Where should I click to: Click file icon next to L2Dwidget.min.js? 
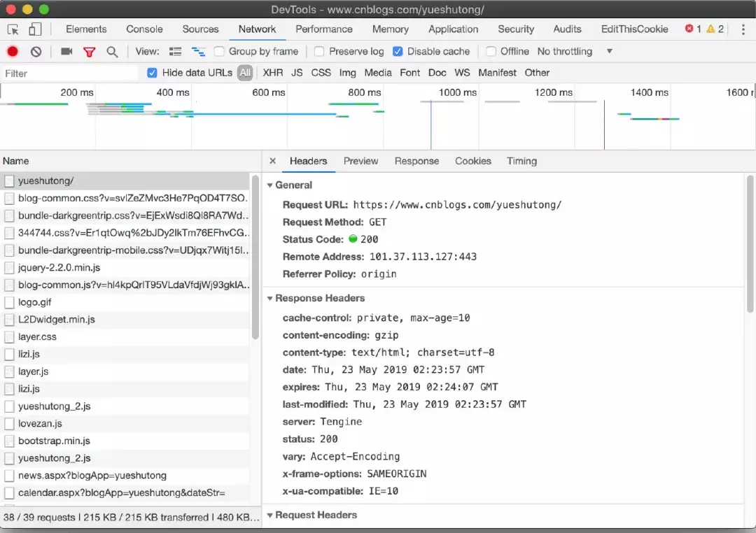click(9, 320)
